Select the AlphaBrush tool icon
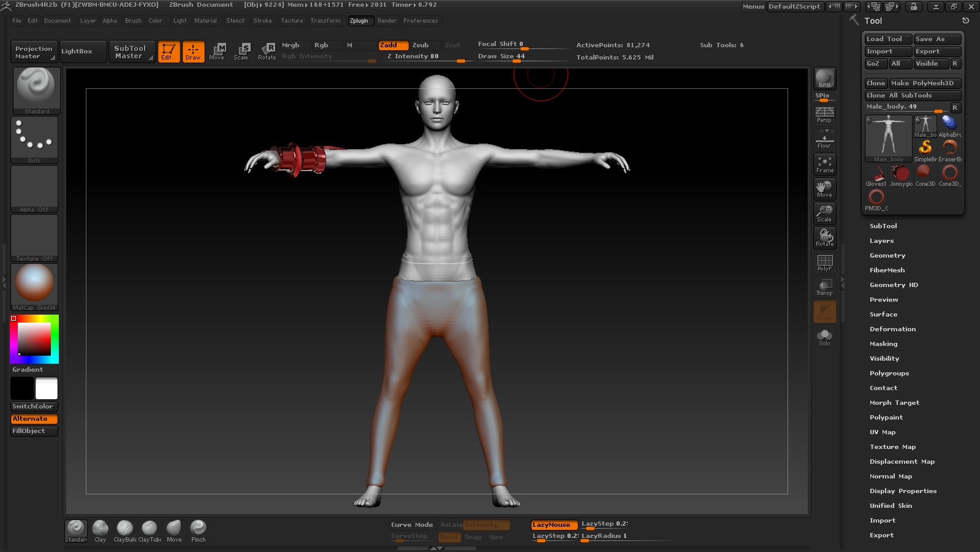The image size is (980, 552). 950,126
